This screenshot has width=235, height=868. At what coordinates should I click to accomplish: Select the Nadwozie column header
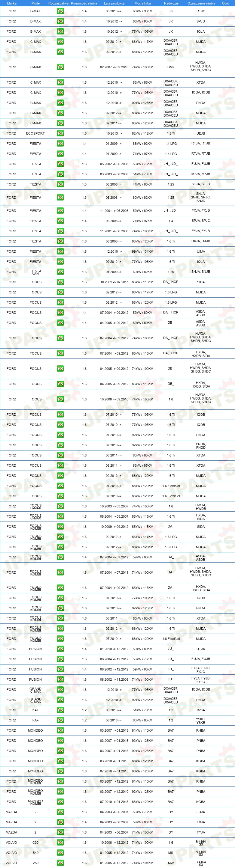coord(171,3)
